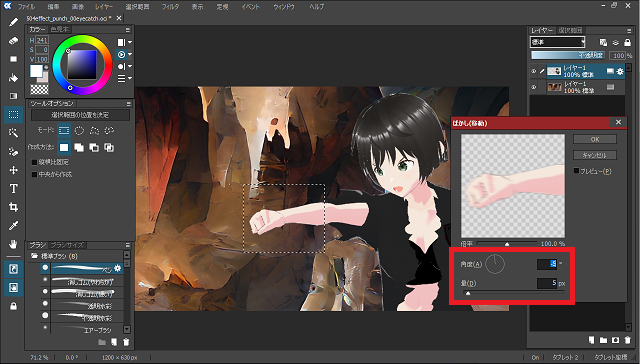Click the layer 不透明度 opacity slider
Screen dimensions: 640x364
(x=569, y=55)
